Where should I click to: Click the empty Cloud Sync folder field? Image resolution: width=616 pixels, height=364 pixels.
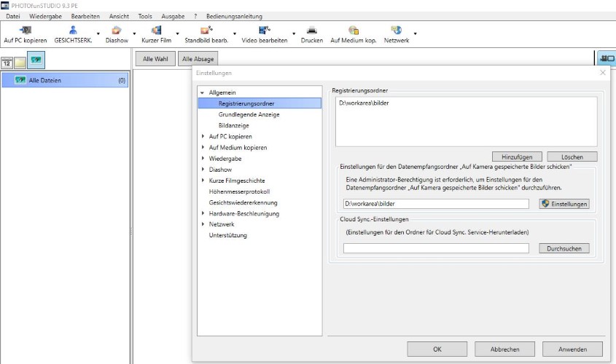436,248
